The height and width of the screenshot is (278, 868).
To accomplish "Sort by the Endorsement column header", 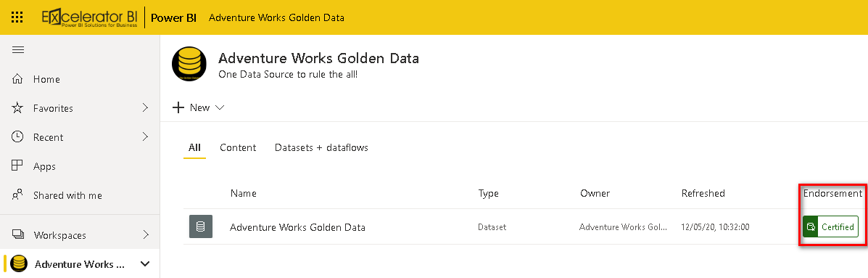I will coord(832,193).
